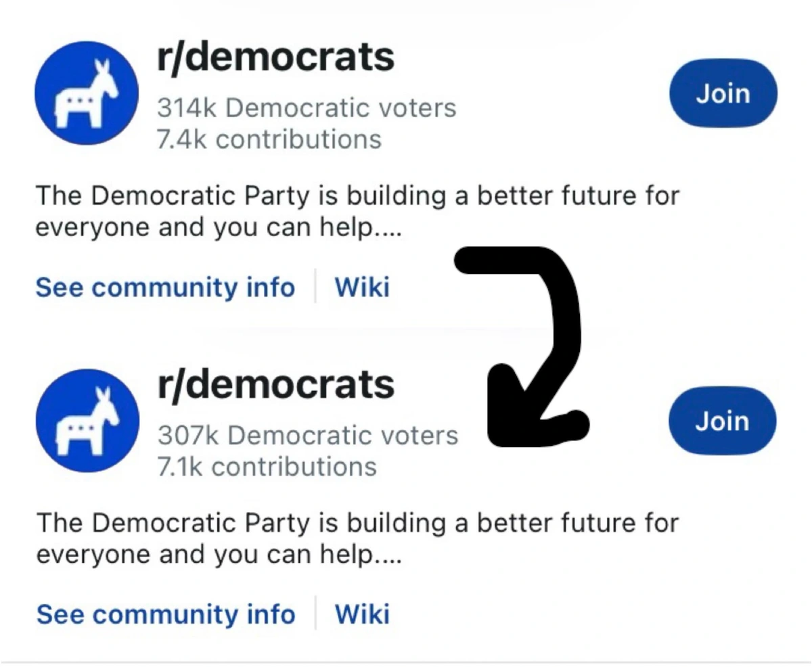The width and height of the screenshot is (812, 667).
Task: Expand the truncated bottom community description text
Action: point(357,538)
